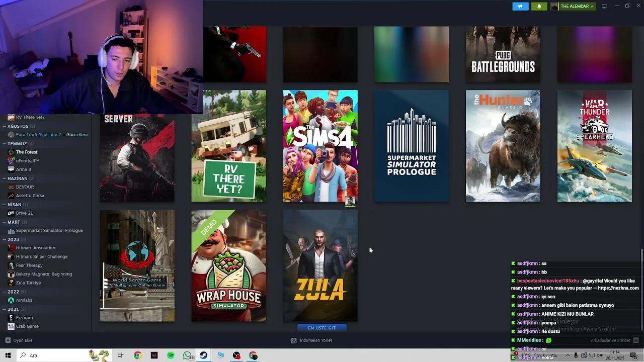Viewport: 644px width, 362px height.
Task: Open War Thunder Spearhead cover
Action: (595, 146)
